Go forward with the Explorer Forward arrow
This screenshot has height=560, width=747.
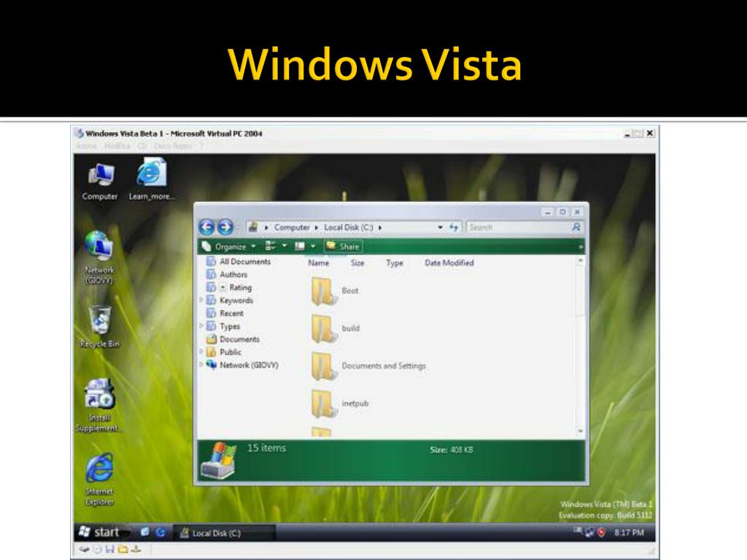click(225, 227)
